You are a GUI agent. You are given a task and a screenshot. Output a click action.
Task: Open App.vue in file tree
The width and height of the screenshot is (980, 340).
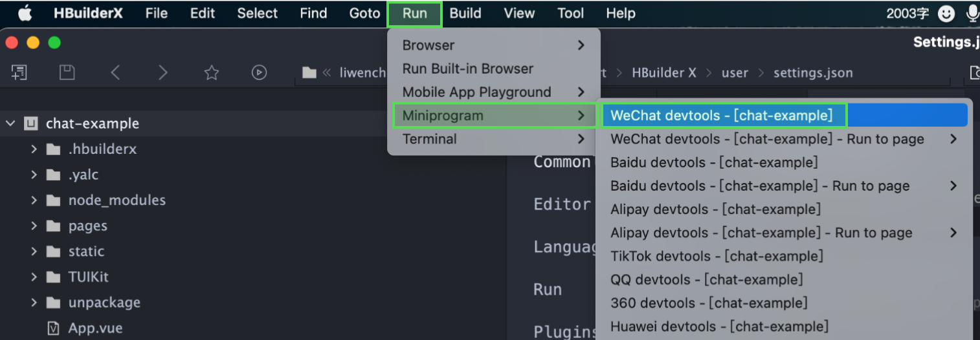[95, 328]
